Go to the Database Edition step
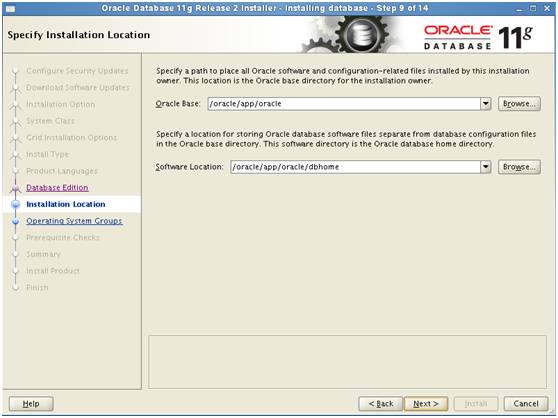Image resolution: width=558 pixels, height=418 pixels. pyautogui.click(x=57, y=187)
